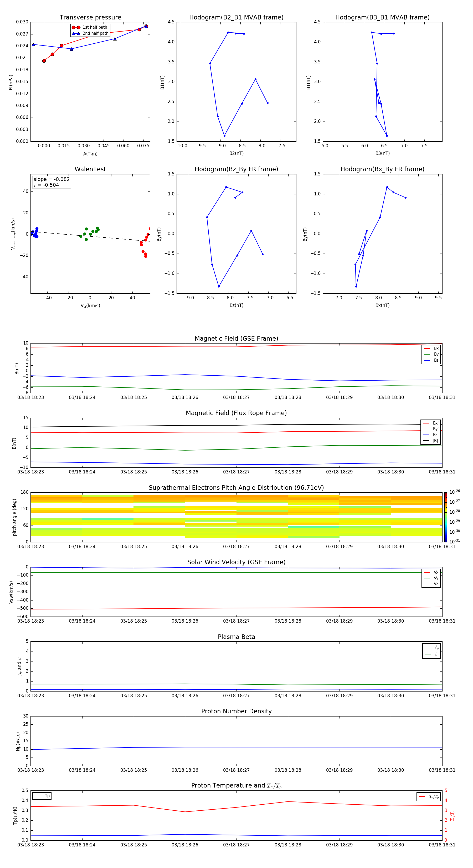Click 'Vx' in solar wind legend
473x868 pixels.
point(431,572)
